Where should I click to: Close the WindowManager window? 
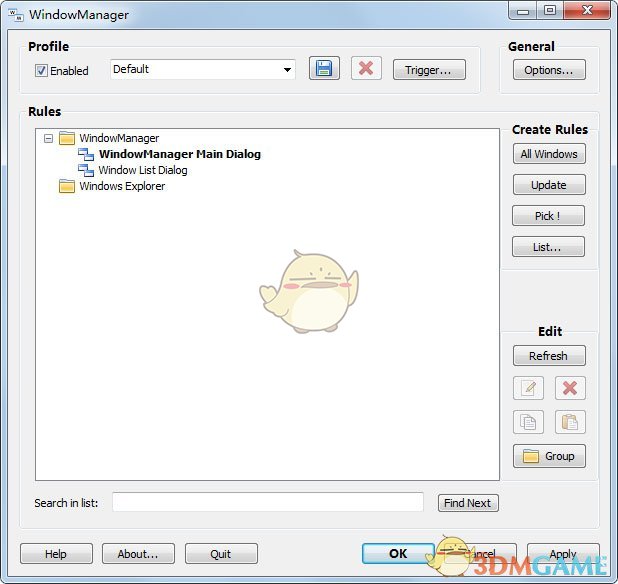tap(587, 11)
